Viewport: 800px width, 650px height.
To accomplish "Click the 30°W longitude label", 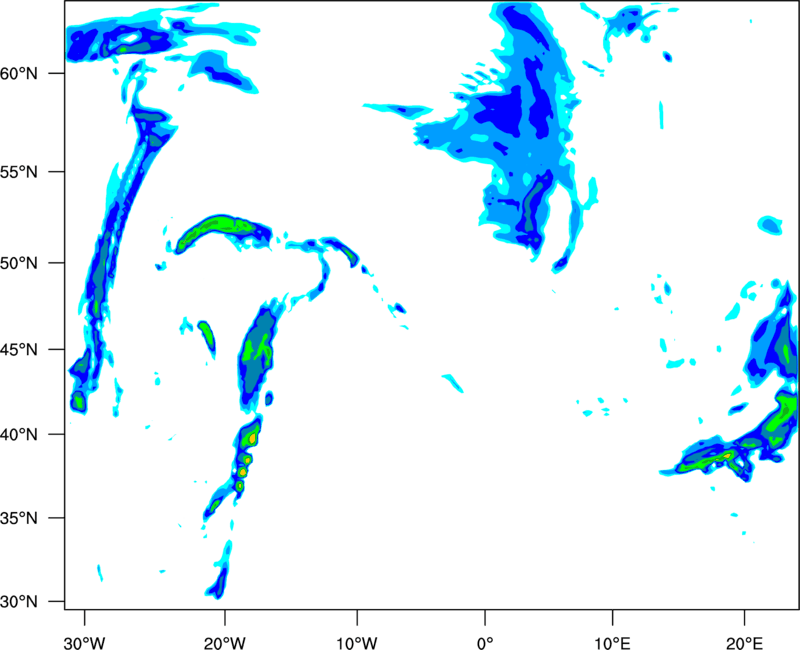I will click(x=84, y=643).
